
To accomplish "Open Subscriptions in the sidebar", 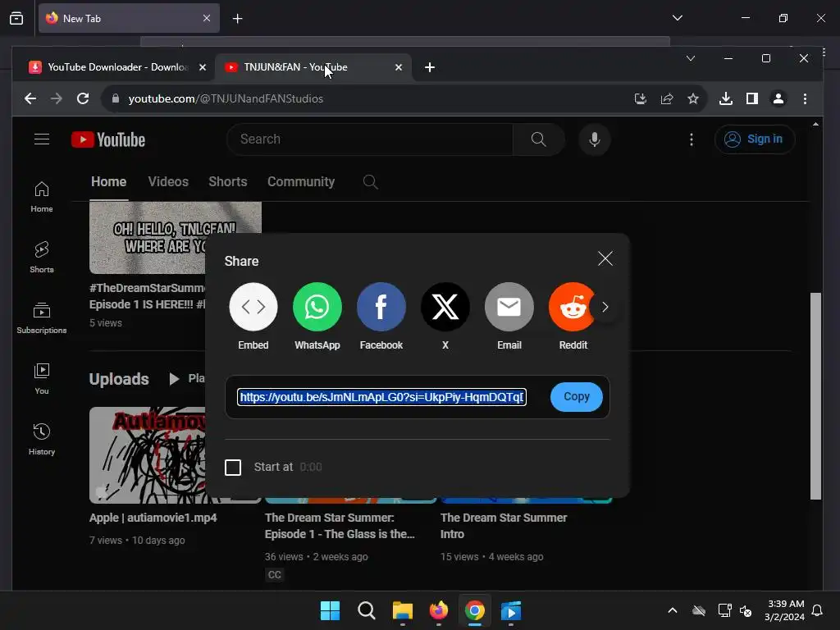I will (42, 318).
